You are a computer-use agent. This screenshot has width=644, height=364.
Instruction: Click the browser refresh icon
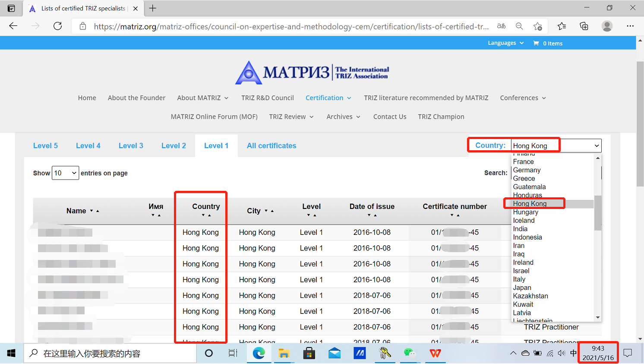point(57,26)
